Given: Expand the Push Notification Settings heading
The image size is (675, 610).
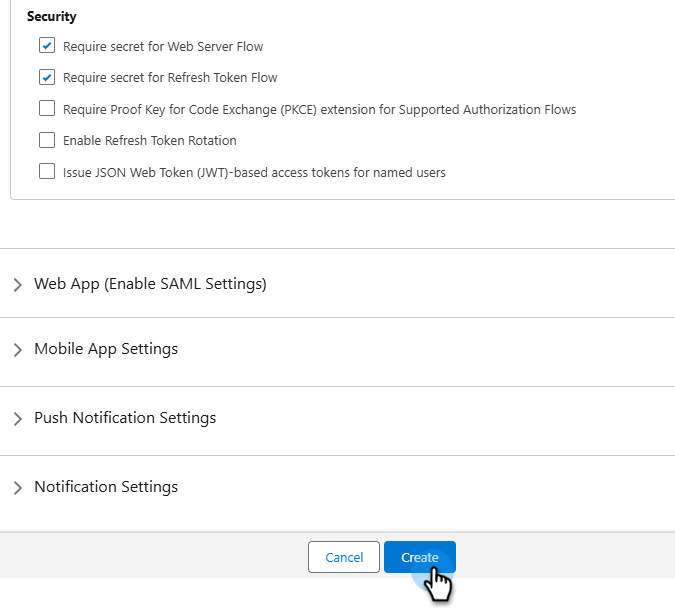Looking at the screenshot, I should [x=125, y=418].
